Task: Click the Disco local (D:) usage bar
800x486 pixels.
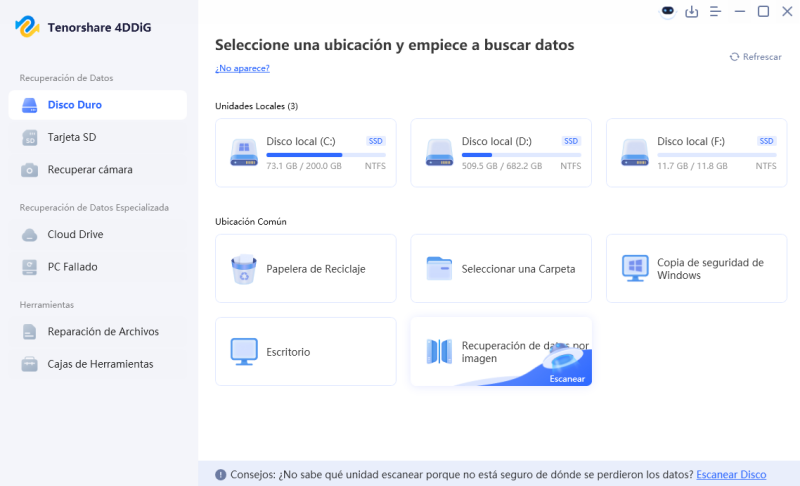Action: tap(521, 155)
